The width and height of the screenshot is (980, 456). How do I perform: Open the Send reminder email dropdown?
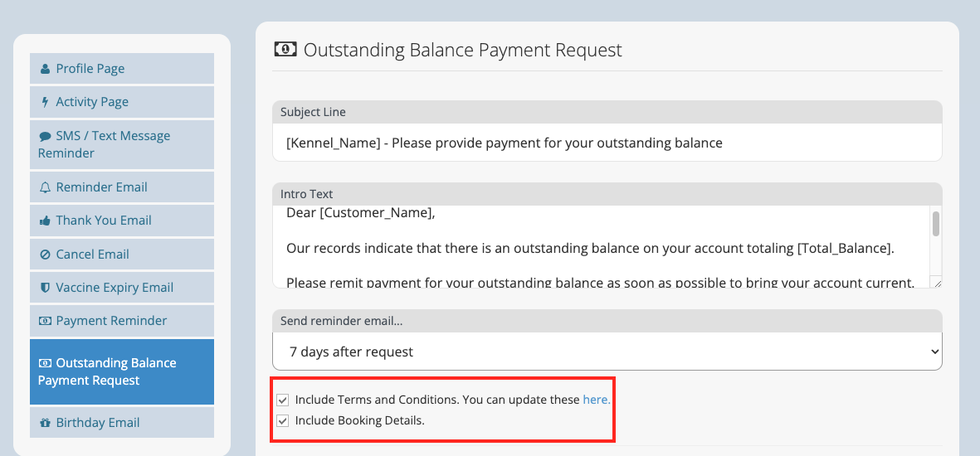607,352
